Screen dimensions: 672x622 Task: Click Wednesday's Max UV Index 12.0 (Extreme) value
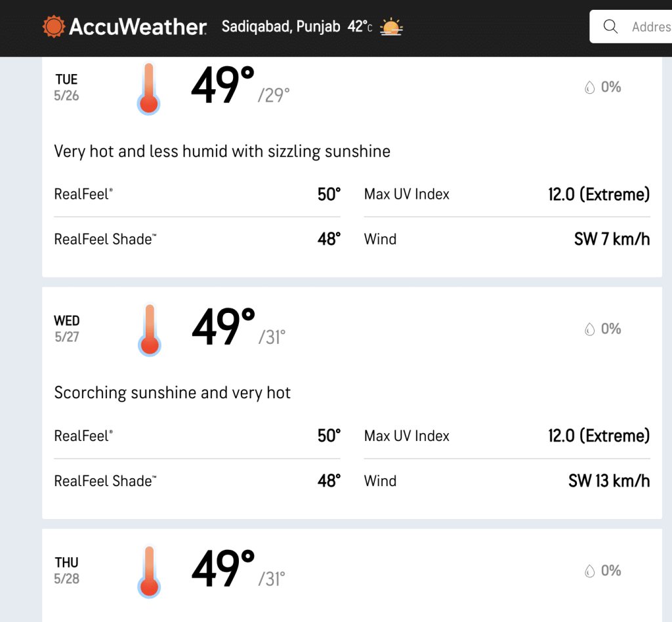tap(598, 436)
